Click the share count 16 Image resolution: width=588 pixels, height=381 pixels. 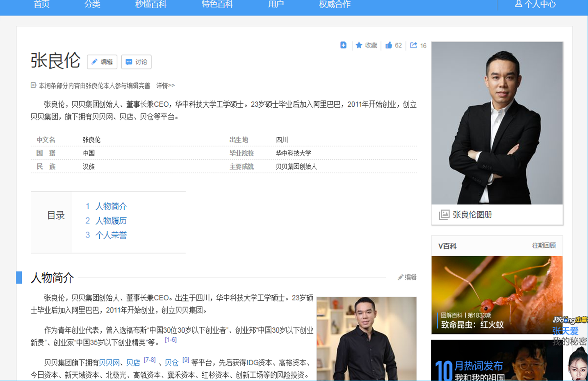click(x=423, y=46)
